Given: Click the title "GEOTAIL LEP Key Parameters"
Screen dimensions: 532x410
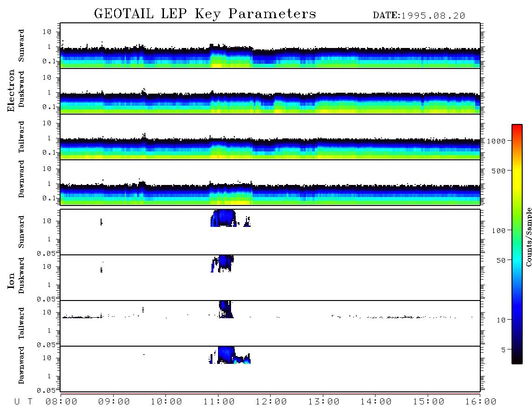Looking at the screenshot, I should 205,14.
